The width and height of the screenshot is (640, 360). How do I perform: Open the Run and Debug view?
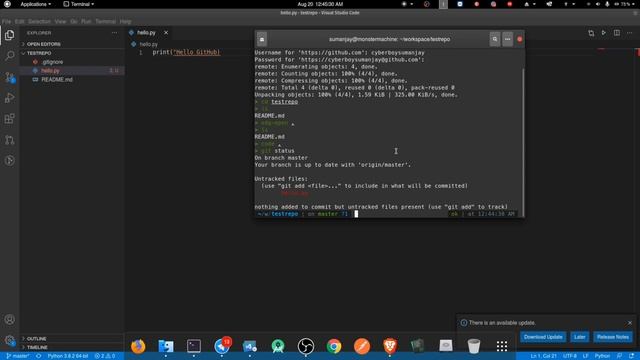(9, 98)
